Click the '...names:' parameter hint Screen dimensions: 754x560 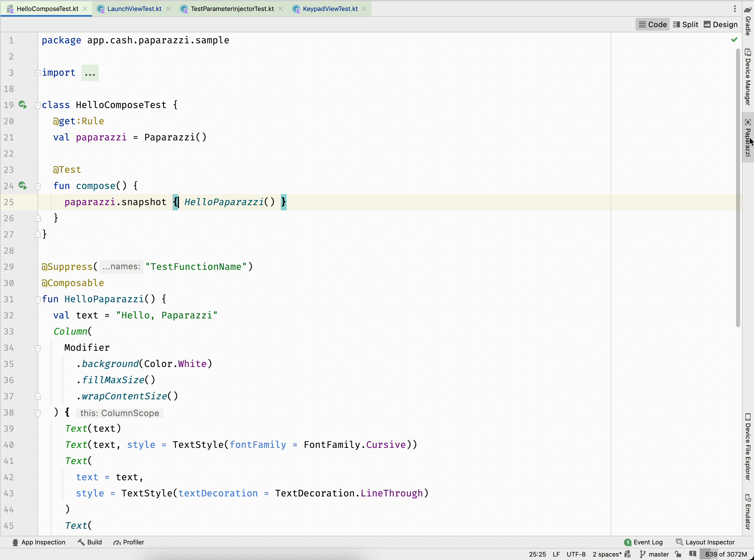(121, 266)
